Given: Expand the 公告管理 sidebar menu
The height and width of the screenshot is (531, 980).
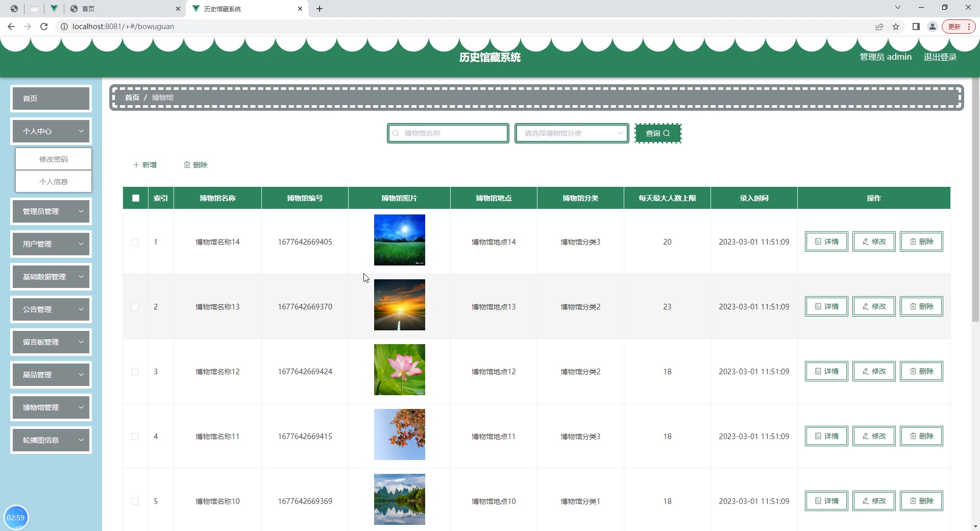Looking at the screenshot, I should tap(51, 309).
